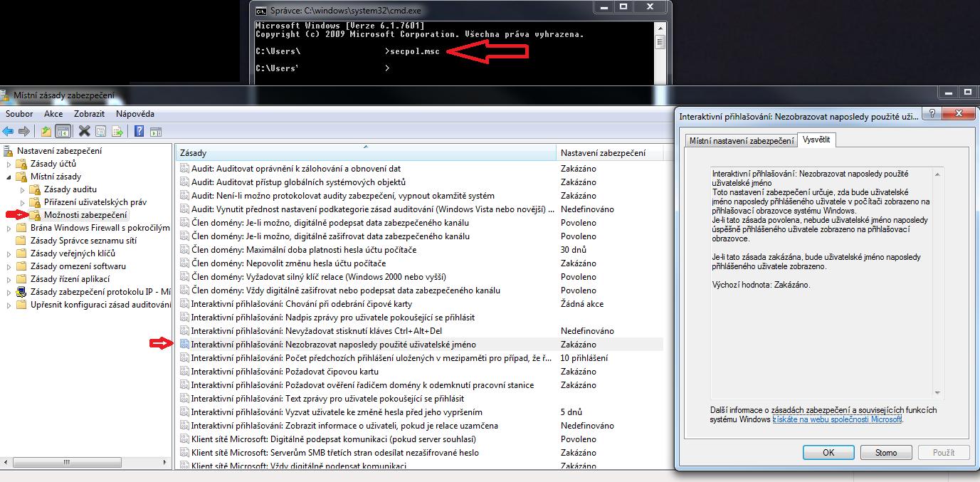
Task: Click the Storno button
Action: [x=886, y=452]
